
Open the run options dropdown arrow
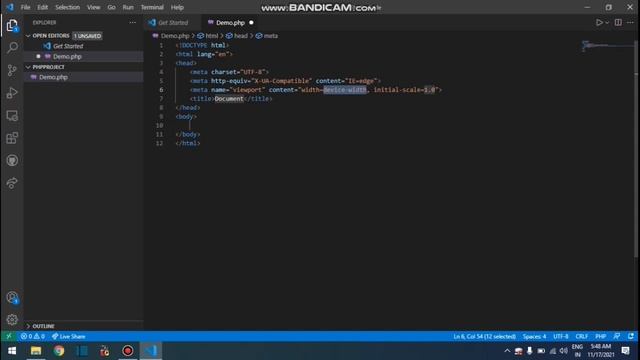tap(607, 23)
